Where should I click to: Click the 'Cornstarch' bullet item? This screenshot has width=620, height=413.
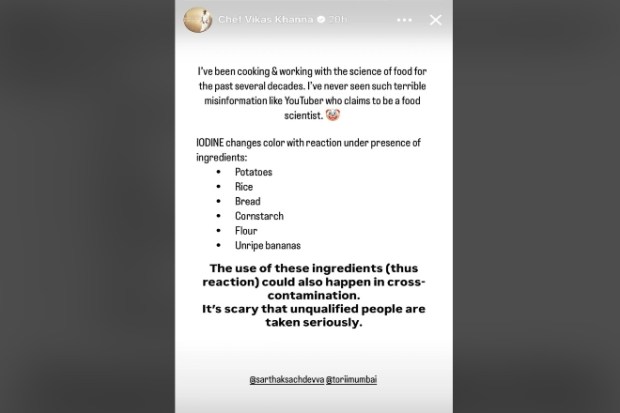(x=259, y=216)
